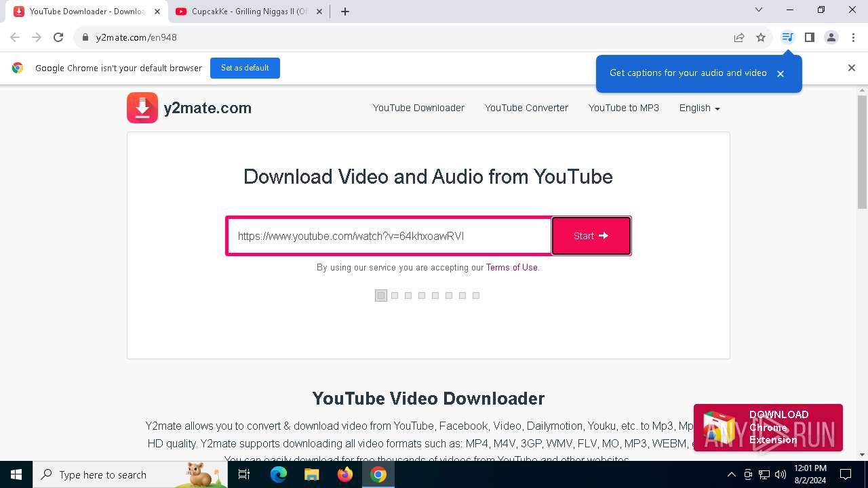Go back using browser back arrow
This screenshot has height=488, width=868.
point(15,37)
